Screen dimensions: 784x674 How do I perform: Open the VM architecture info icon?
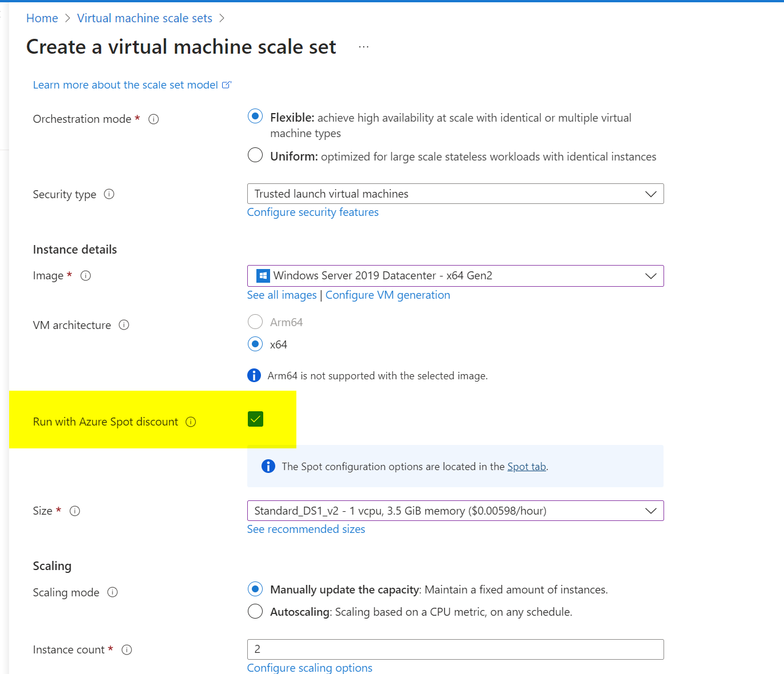pyautogui.click(x=124, y=325)
